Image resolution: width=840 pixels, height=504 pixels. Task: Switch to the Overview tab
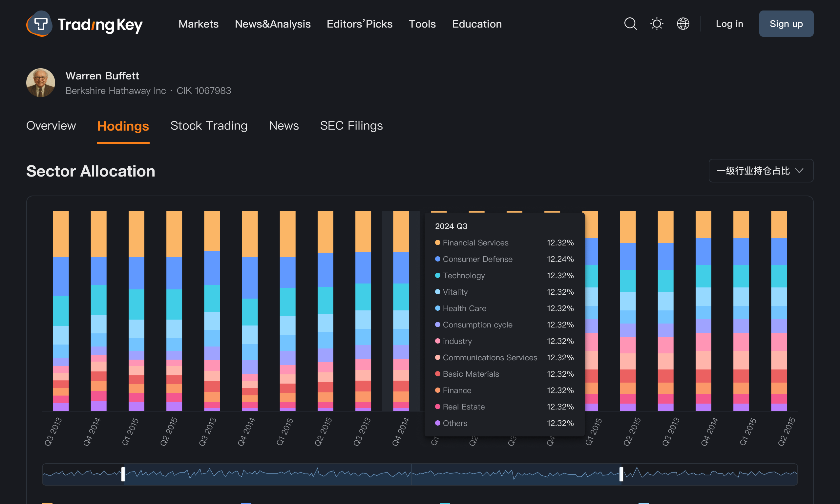[51, 126]
